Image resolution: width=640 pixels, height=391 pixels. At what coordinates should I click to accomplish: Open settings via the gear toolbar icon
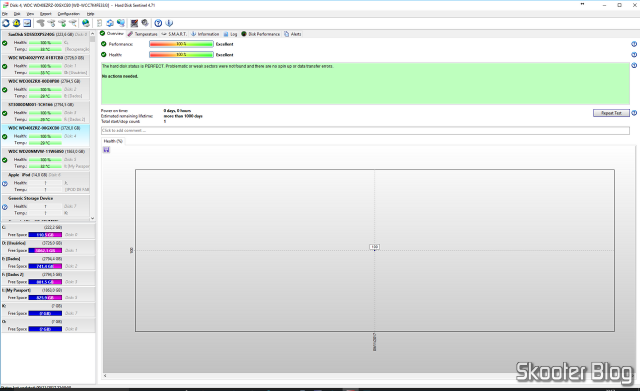click(144, 23)
